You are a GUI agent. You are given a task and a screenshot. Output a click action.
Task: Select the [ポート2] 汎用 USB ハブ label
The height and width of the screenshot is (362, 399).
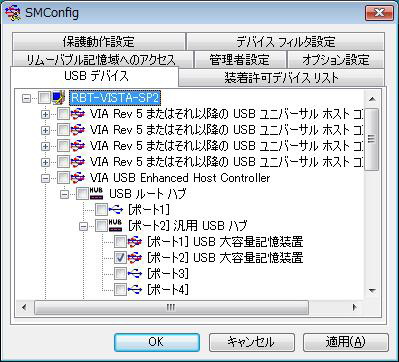[187, 226]
